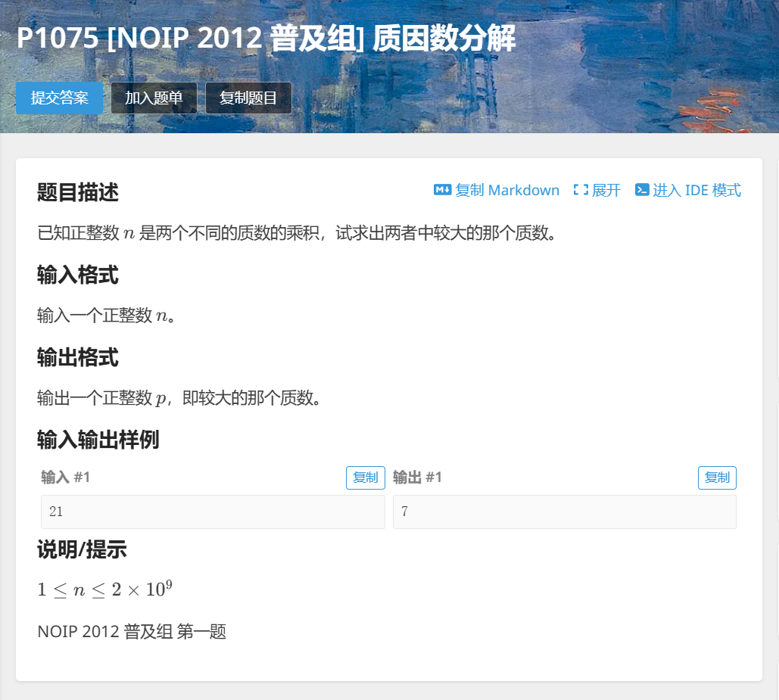Click the 输出格式 section heading
This screenshot has width=779, height=700.
(76, 358)
